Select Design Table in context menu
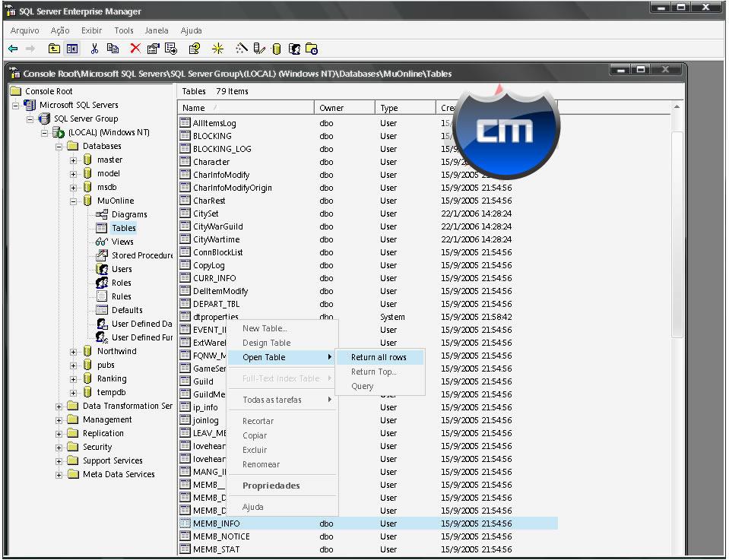Viewport: 729px width, 560px height. 283,343
